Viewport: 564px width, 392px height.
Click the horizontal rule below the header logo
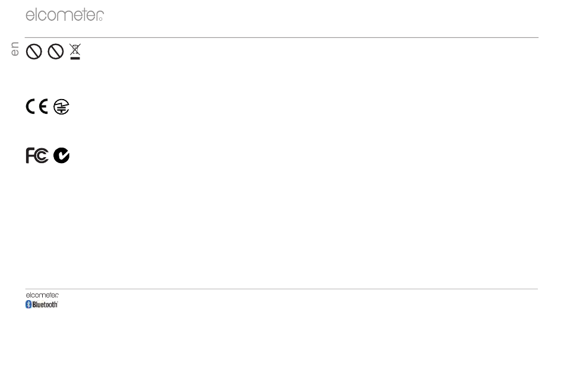click(x=281, y=37)
